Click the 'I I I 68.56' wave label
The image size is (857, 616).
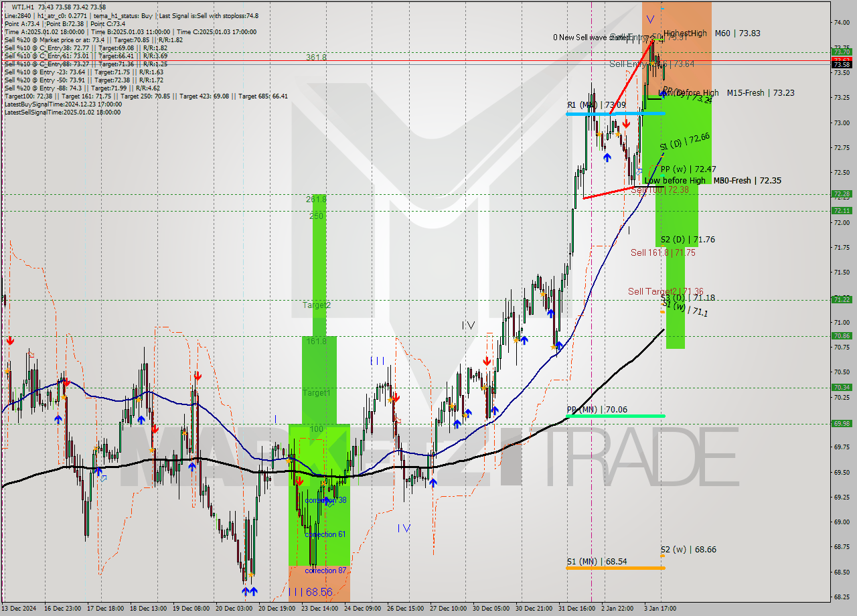pyautogui.click(x=310, y=592)
